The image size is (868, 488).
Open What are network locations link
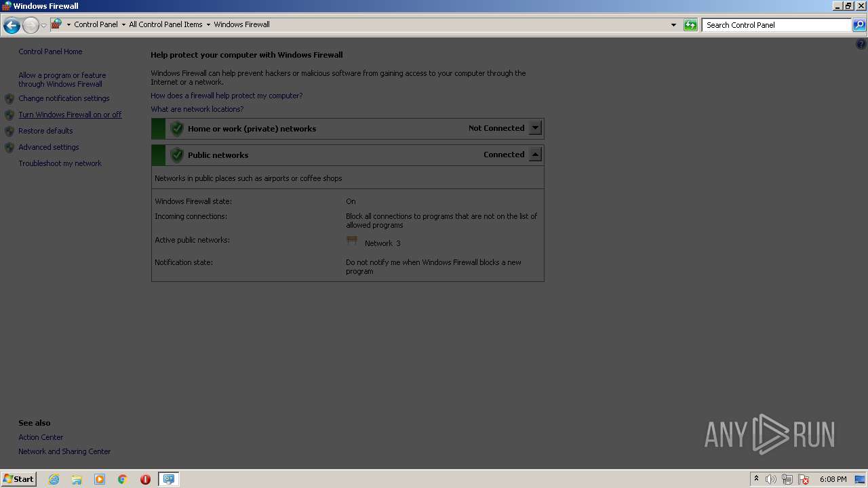[x=197, y=109]
